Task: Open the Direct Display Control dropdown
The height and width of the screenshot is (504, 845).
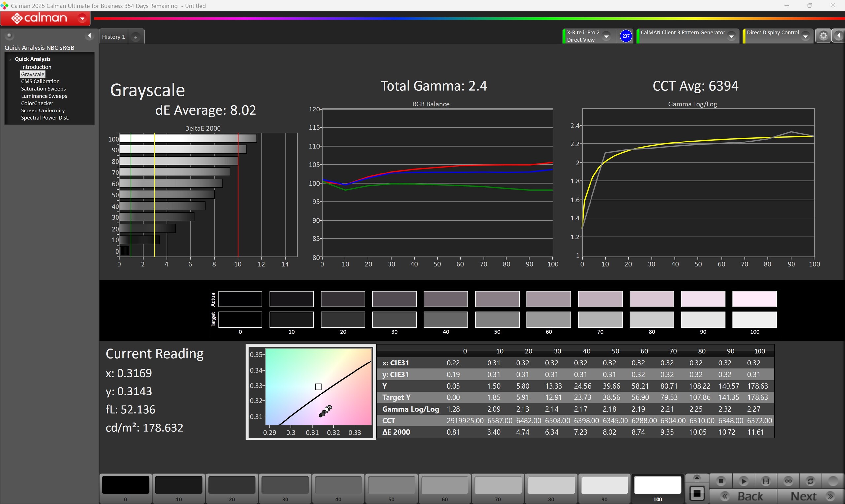Action: point(806,36)
